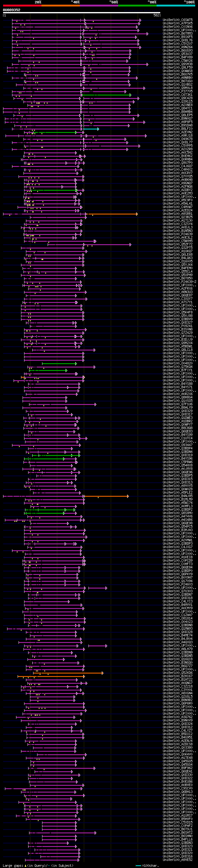Screen dimensions: 198x868
Task: Click the query ID AU089352
Action: (x=12, y=10)
